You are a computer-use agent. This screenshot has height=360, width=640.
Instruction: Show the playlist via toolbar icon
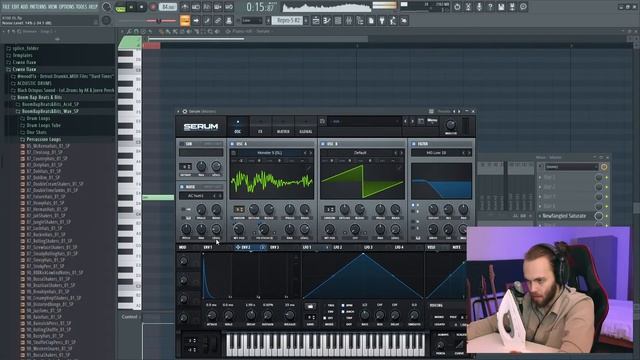point(316,20)
